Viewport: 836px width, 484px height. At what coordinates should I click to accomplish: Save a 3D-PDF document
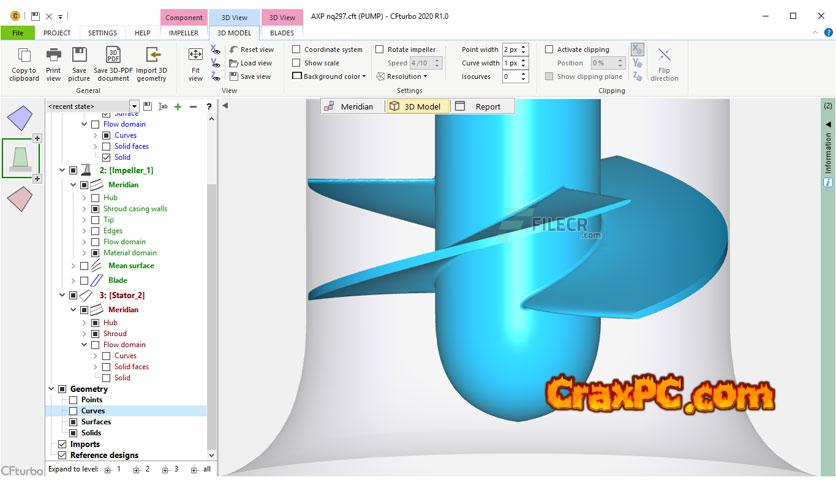tap(113, 64)
